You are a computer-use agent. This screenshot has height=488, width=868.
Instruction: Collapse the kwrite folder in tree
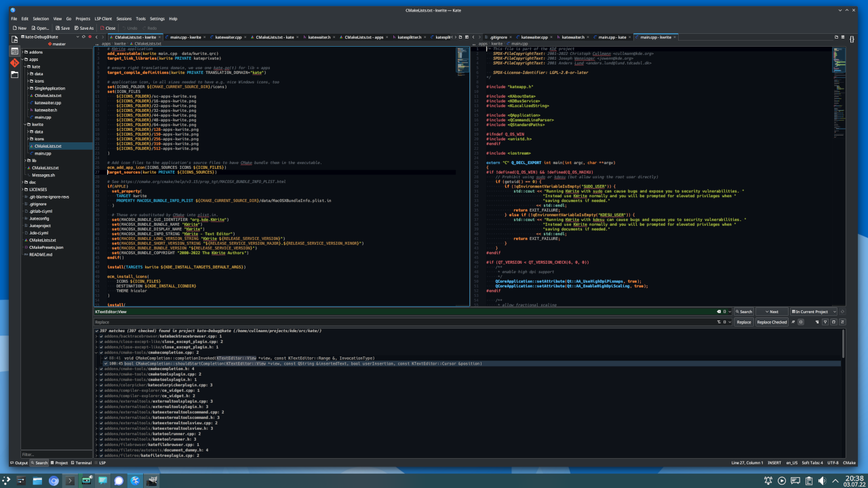pos(26,125)
